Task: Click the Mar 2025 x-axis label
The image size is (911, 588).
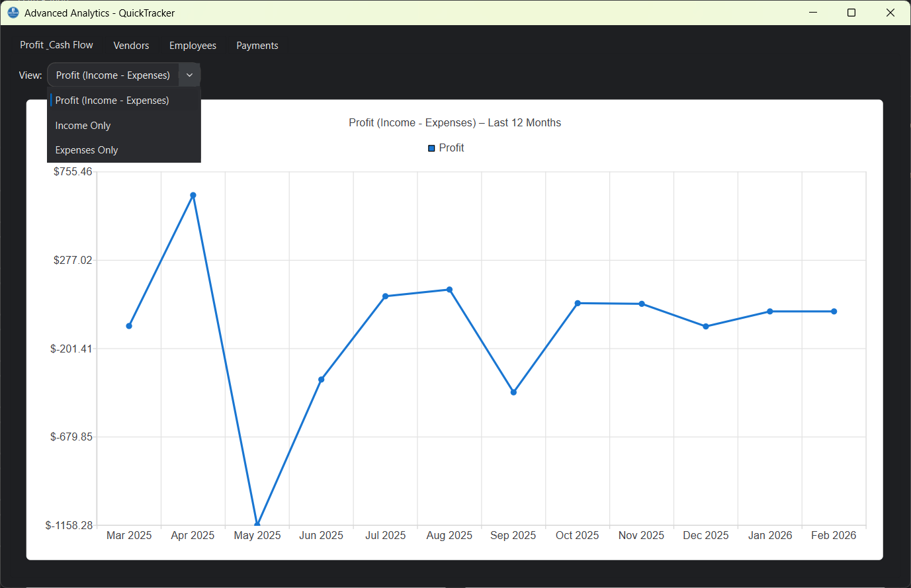Action: point(128,535)
